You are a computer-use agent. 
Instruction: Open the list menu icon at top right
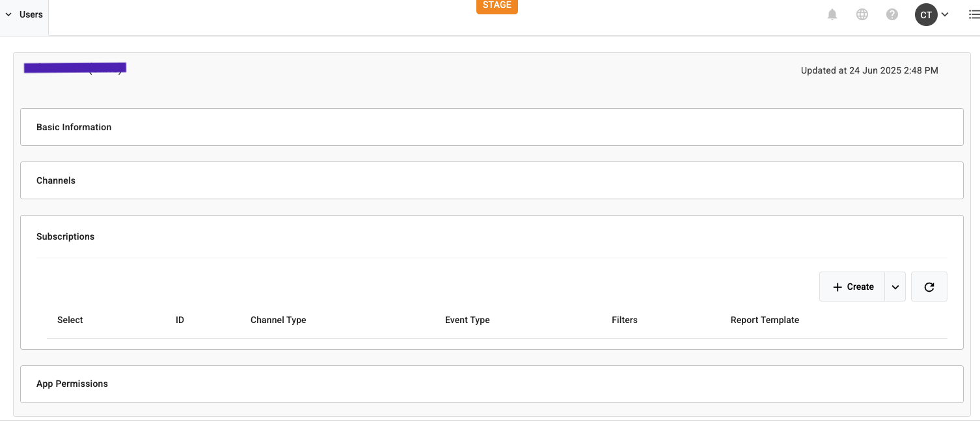pyautogui.click(x=973, y=14)
